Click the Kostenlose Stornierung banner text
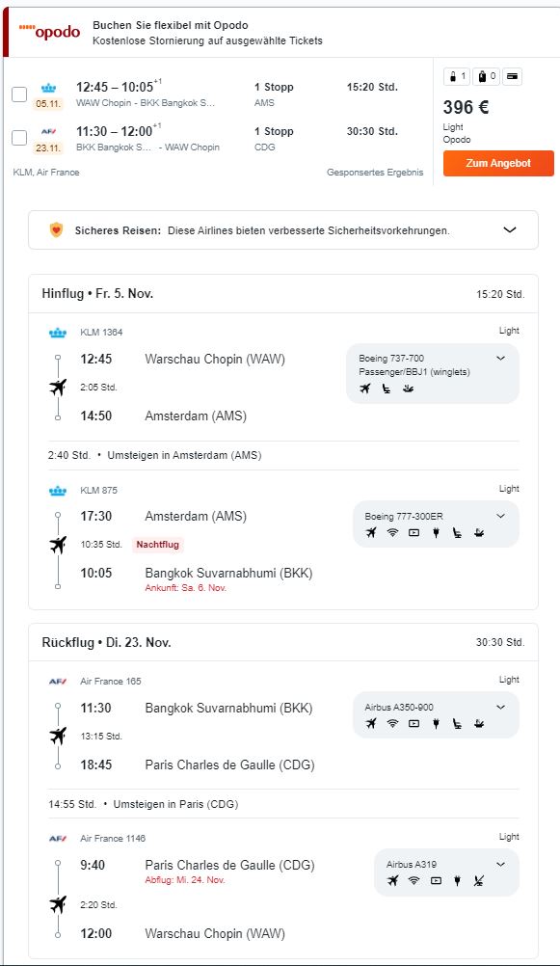Screen dimensions: 560x966 (207, 40)
